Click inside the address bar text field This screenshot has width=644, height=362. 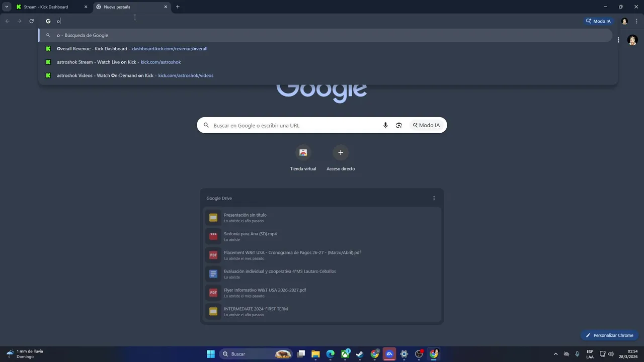[x=312, y=21]
